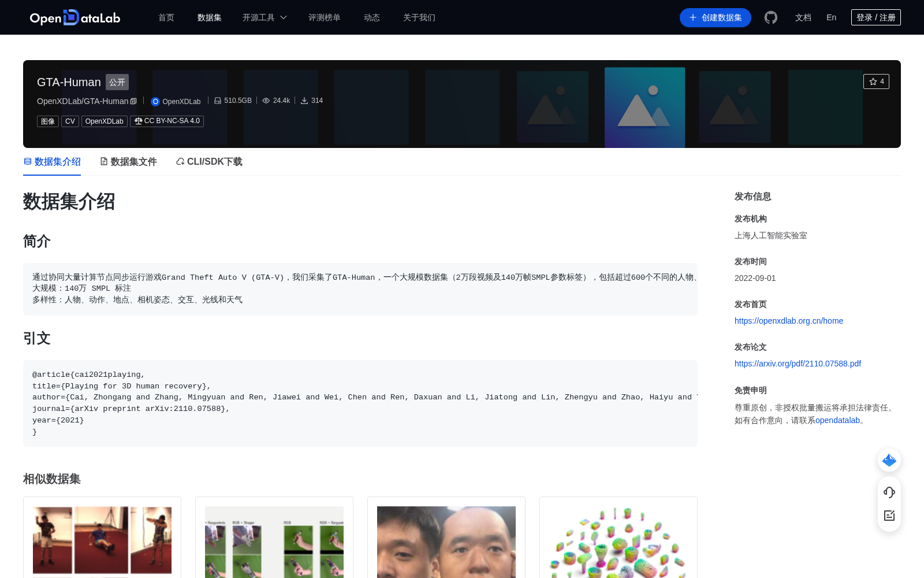The image size is (924, 578).
Task: Open the customer support headset icon
Action: click(x=889, y=492)
